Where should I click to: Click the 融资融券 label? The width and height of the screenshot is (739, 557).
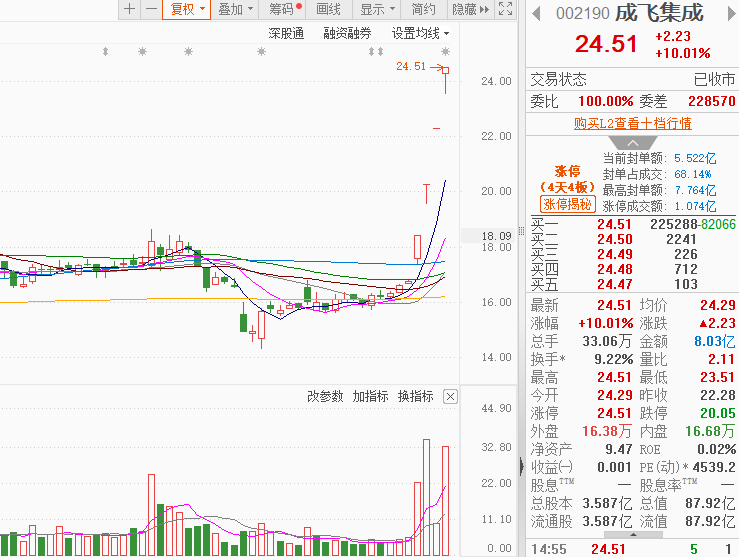[347, 33]
